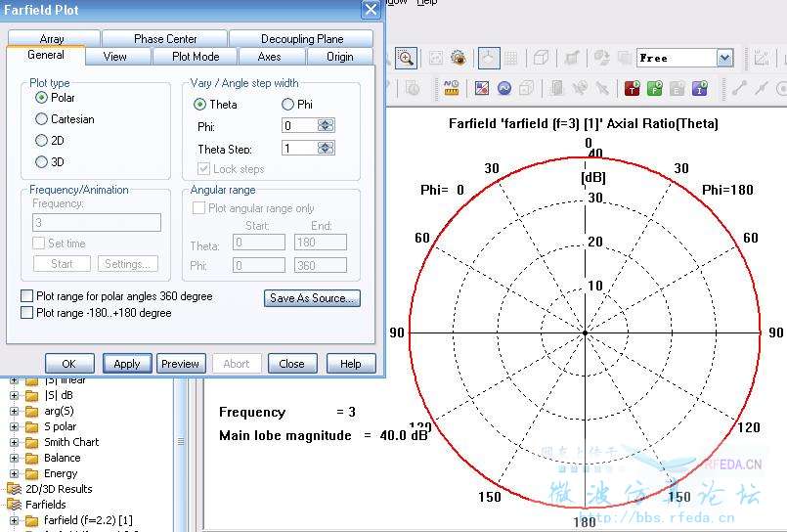Select 2D plot type
The height and width of the screenshot is (532, 787).
tap(41, 141)
